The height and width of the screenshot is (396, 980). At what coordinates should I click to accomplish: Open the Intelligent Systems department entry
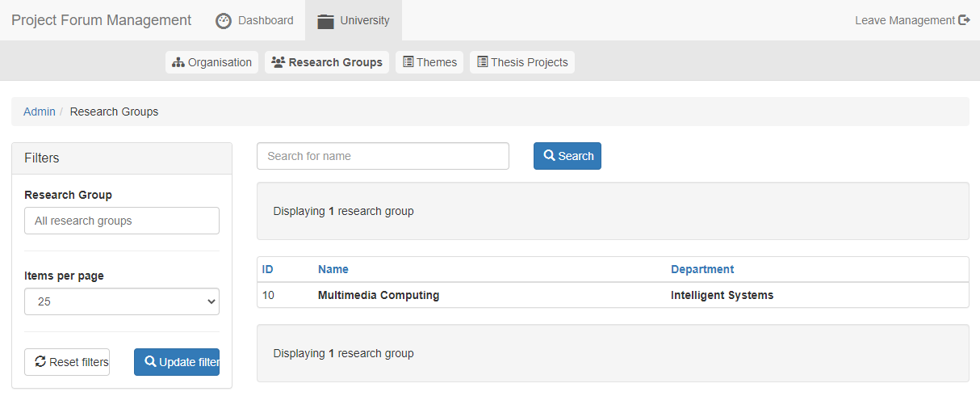[722, 295]
